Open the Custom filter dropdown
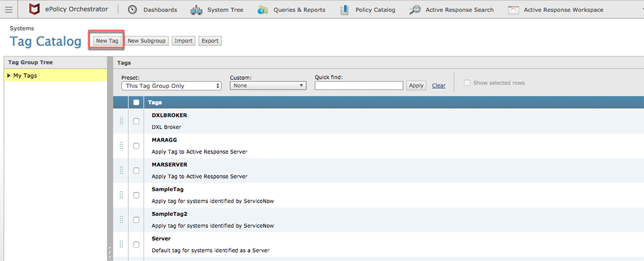Viewport: 644px width, 261px height. click(268, 86)
